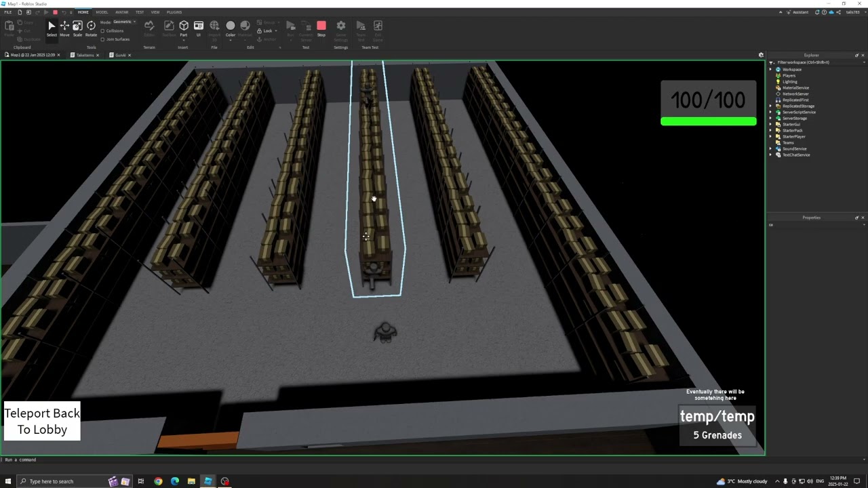
Task: Open the Color dropdown arrow
Action: click(231, 39)
